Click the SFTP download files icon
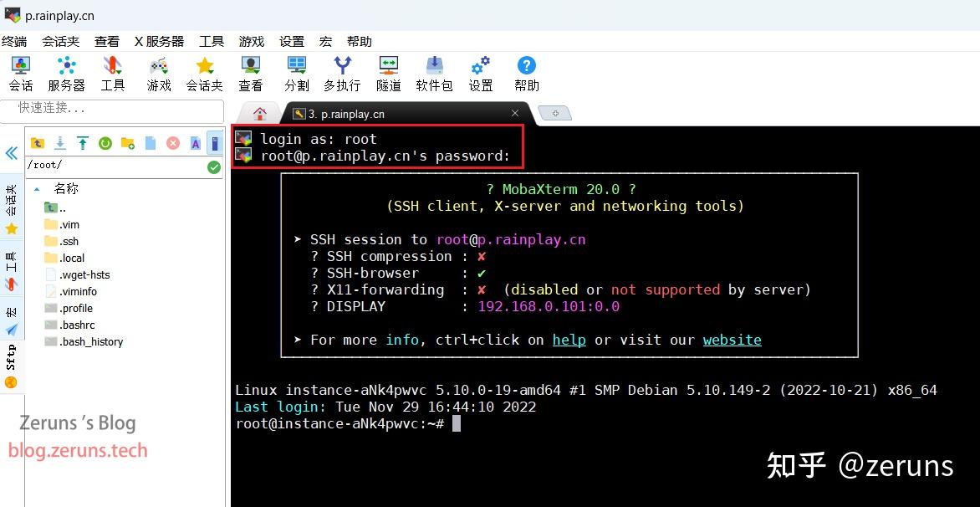 point(60,143)
